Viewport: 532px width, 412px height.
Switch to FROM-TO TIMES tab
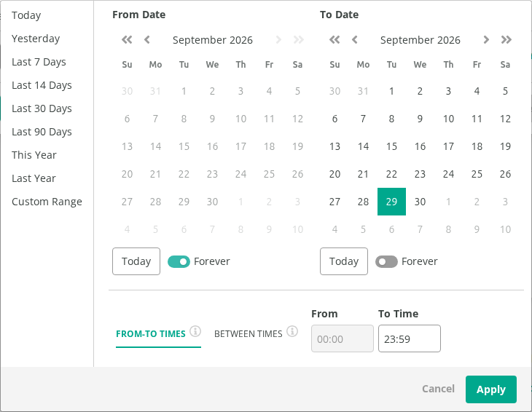(x=151, y=334)
